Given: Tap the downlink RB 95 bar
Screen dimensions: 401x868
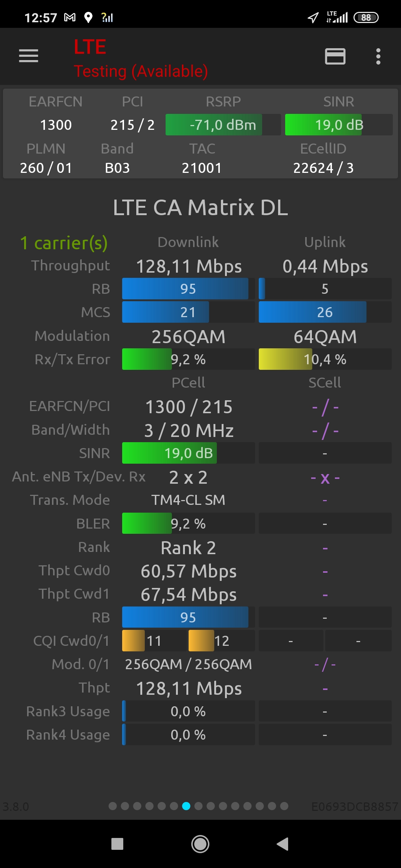Looking at the screenshot, I should [x=188, y=289].
